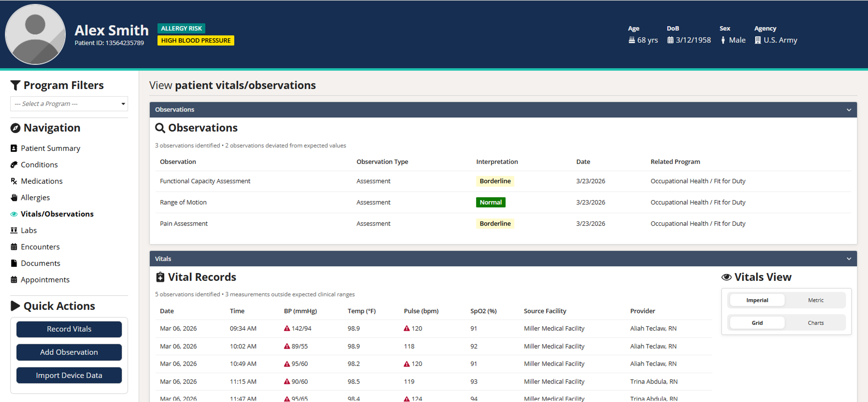Viewport: 868px width, 402px height.
Task: Select the Grid vitals view
Action: tap(757, 323)
